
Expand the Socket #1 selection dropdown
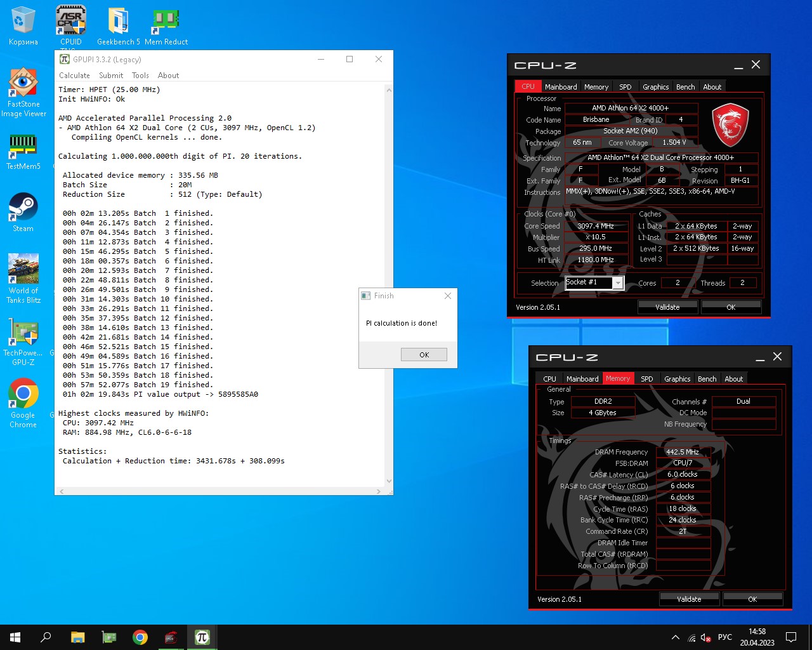tap(617, 283)
